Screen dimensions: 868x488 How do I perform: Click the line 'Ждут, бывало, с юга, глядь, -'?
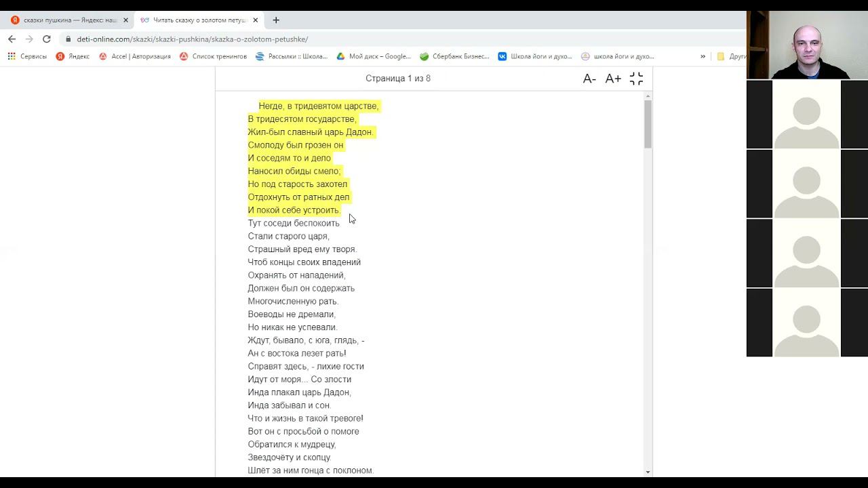click(x=307, y=340)
